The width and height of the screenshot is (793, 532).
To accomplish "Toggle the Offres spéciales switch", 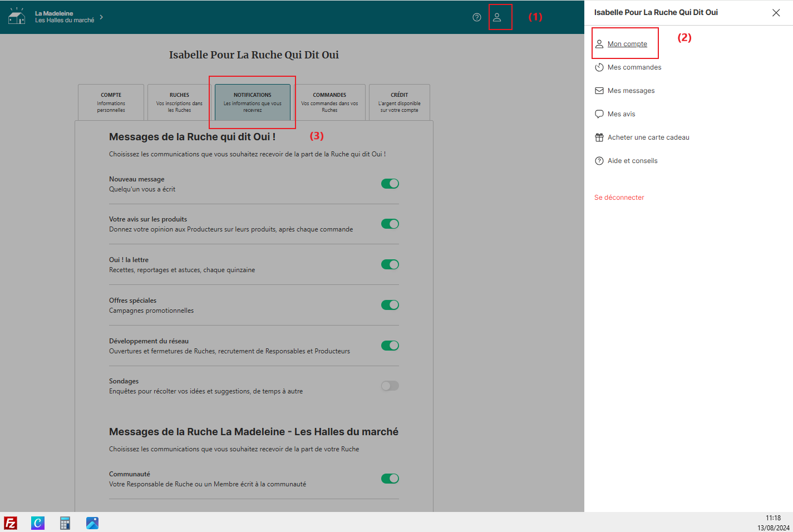I will [x=390, y=305].
